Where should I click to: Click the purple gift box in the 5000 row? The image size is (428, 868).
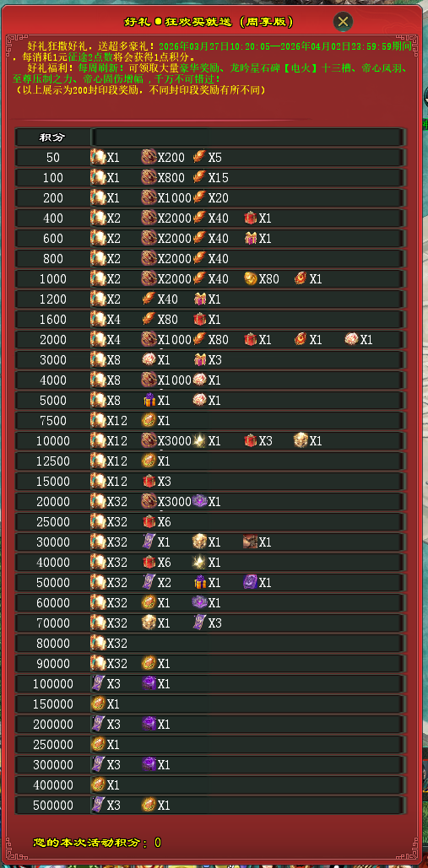pyautogui.click(x=149, y=400)
